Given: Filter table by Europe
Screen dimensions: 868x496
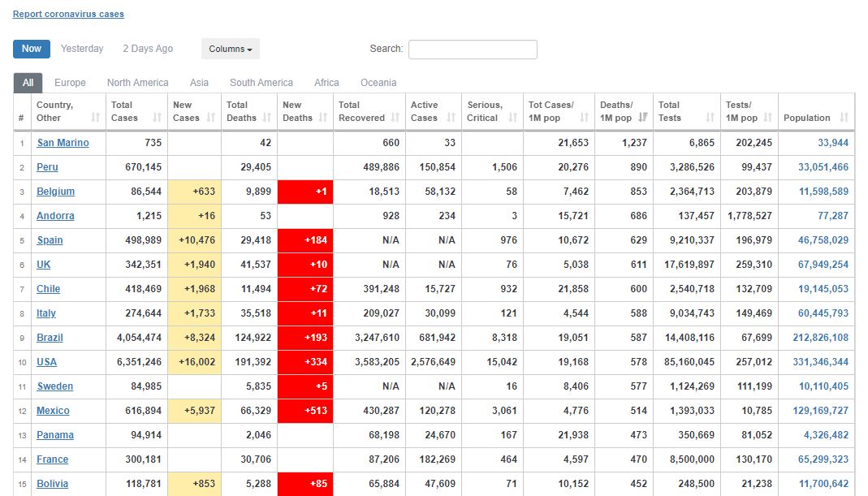Looking at the screenshot, I should [x=71, y=83].
